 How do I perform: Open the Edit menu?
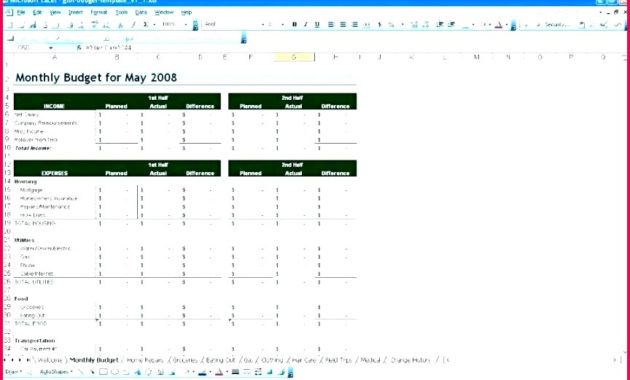[x=37, y=12]
